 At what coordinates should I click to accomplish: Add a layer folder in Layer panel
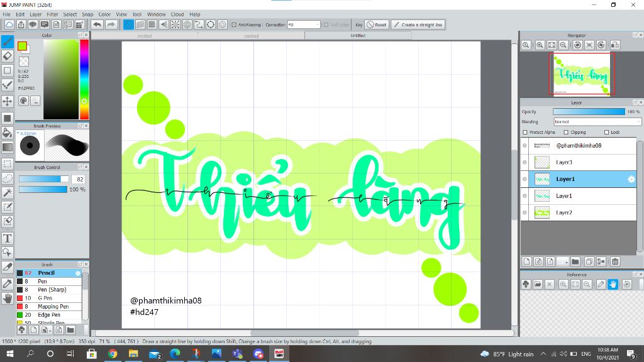(575, 261)
